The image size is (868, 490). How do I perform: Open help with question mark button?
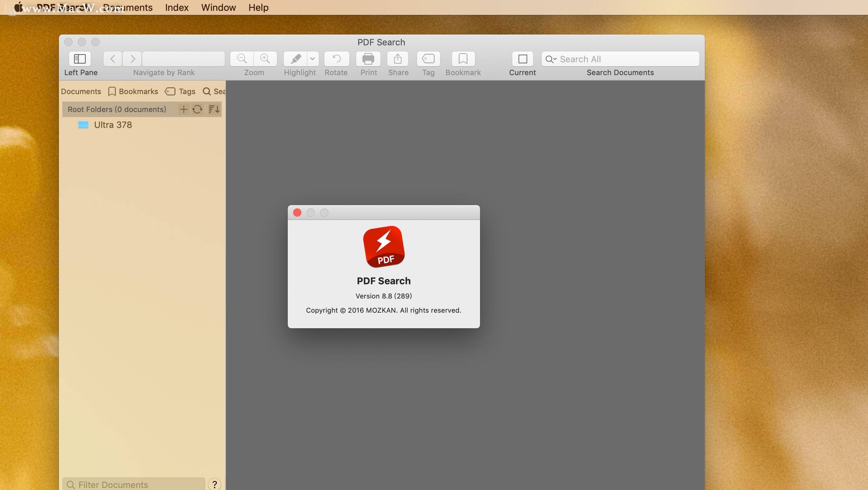click(x=215, y=484)
